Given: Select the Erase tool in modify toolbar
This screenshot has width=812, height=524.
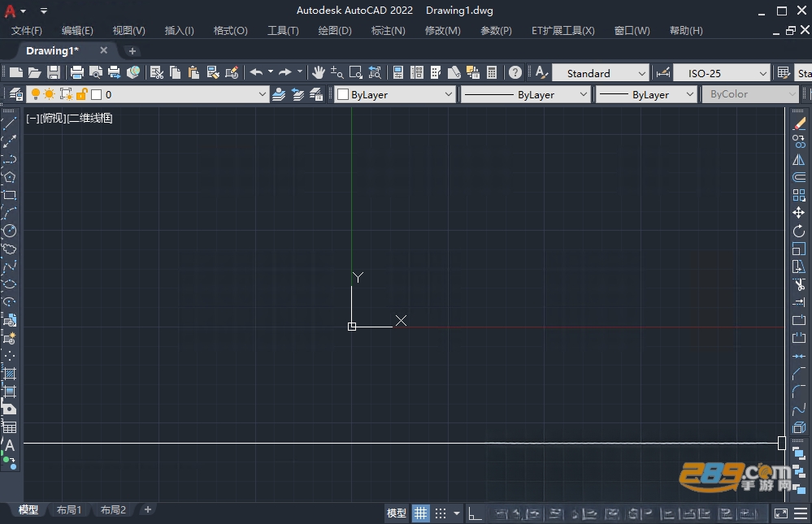Looking at the screenshot, I should [799, 123].
